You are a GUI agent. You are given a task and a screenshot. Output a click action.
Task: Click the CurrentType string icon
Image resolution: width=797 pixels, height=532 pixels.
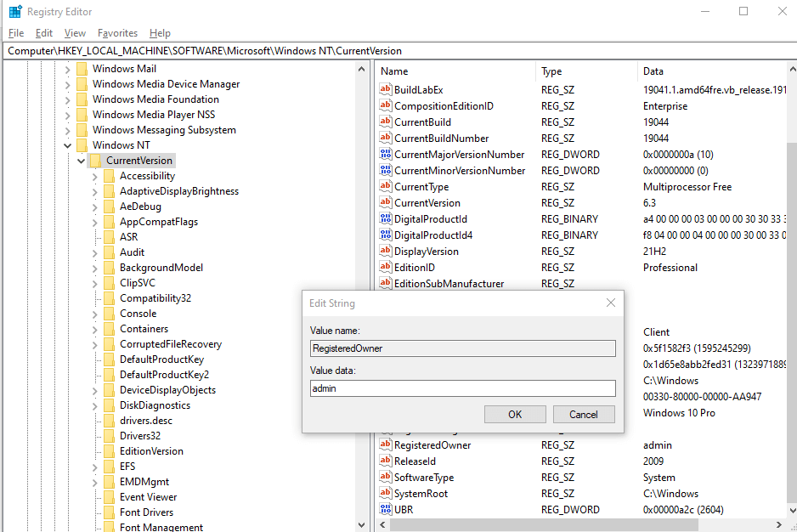(386, 187)
